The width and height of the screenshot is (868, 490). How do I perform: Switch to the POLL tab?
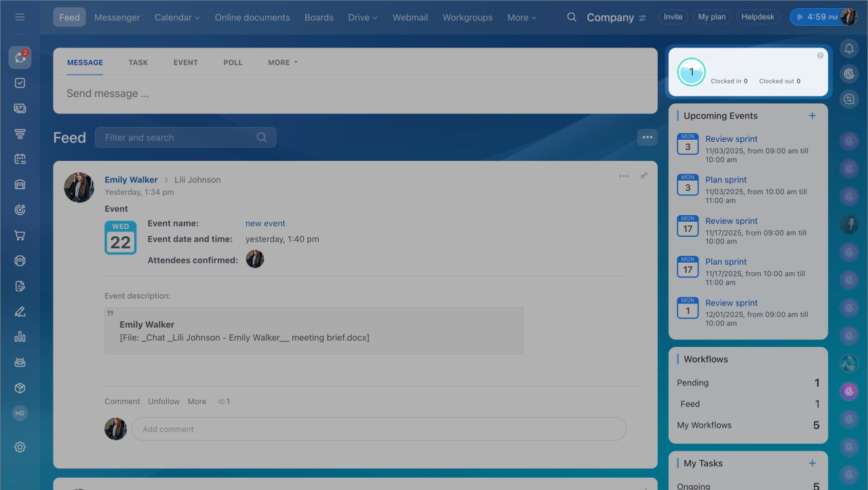[x=233, y=62]
